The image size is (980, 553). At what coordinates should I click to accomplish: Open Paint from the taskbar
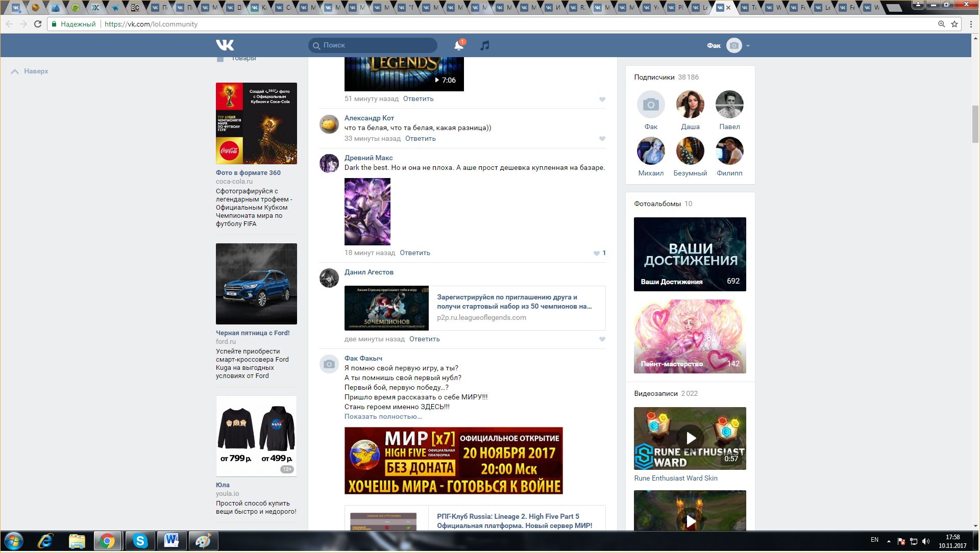[203, 541]
